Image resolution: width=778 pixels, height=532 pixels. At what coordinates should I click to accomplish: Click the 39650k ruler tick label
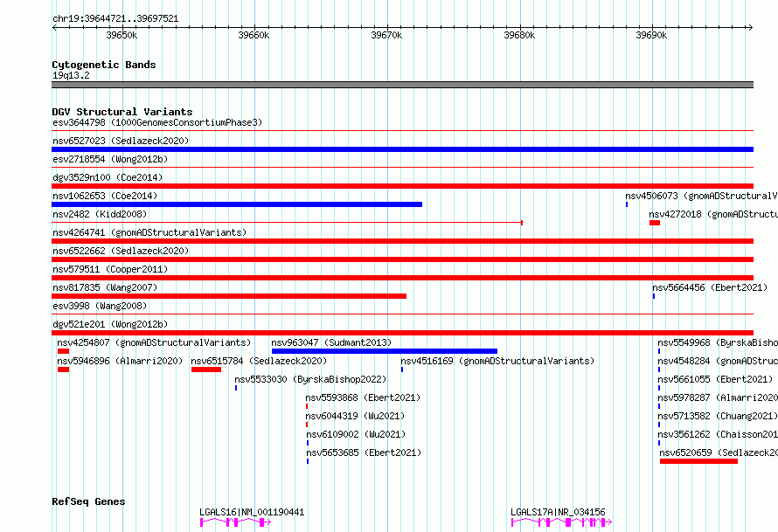coord(122,35)
